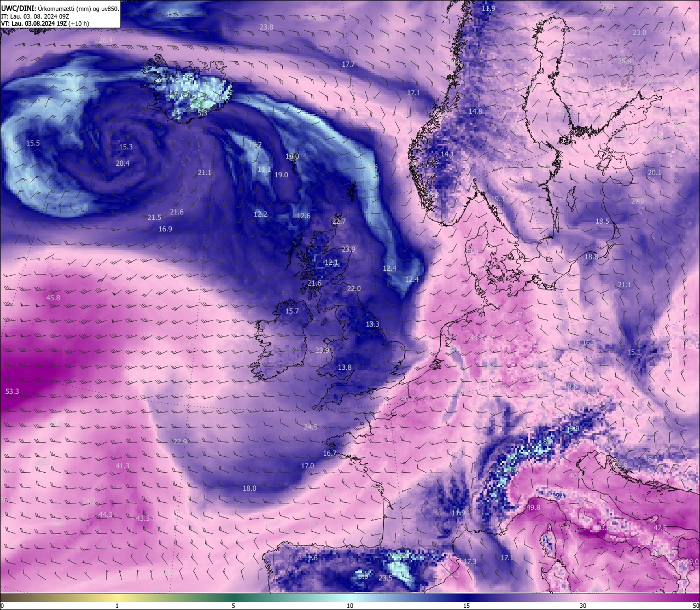Click the 11.6 value over Spain

tap(311, 557)
